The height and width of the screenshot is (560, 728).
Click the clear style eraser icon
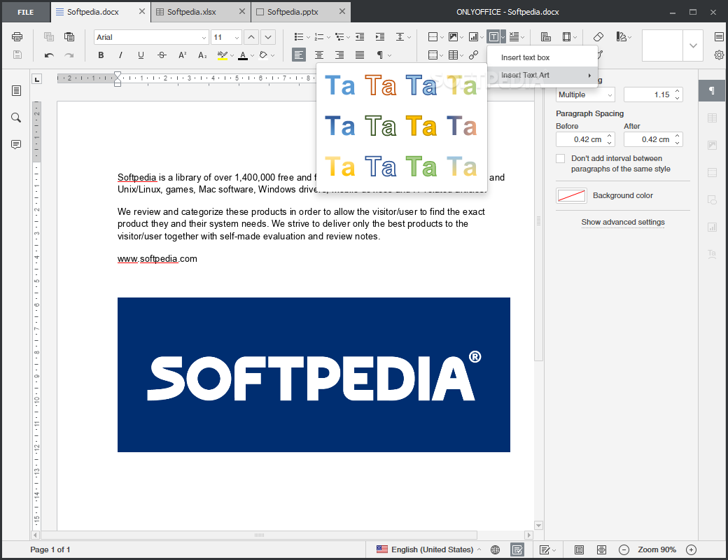click(598, 36)
